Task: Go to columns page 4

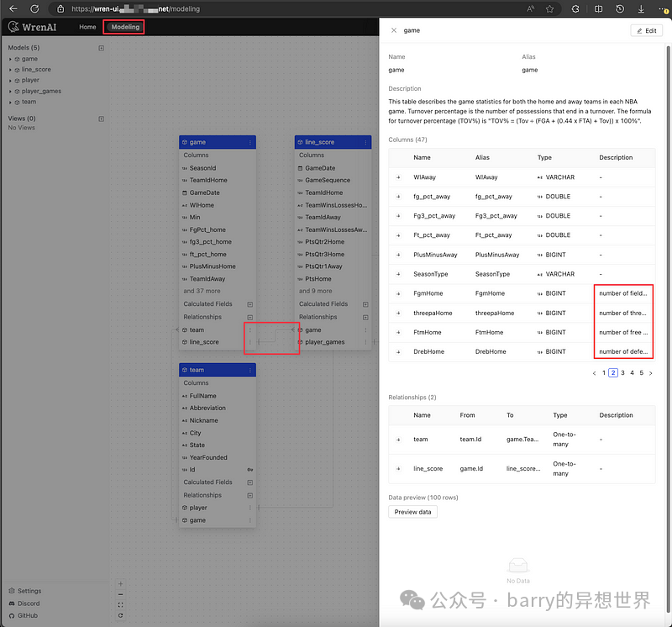Action: pyautogui.click(x=633, y=372)
